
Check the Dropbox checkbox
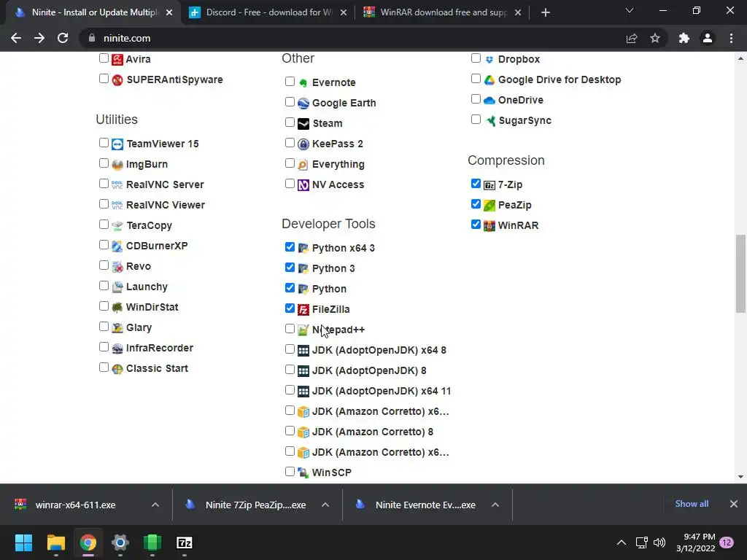[x=476, y=58]
